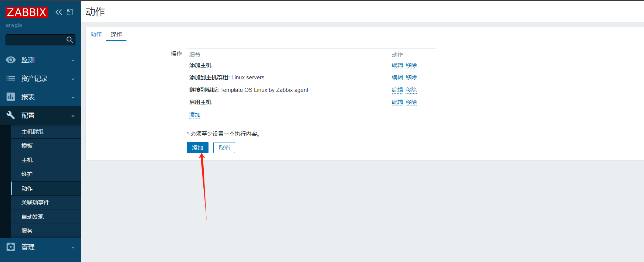Click the list icon for 资产记录
Screen dimensions: 644x262
pos(11,78)
